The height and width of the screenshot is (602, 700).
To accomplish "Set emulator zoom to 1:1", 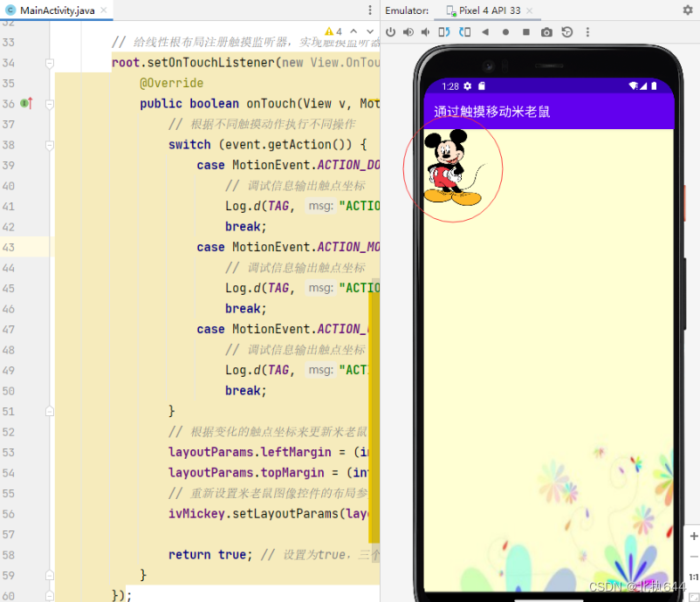I will point(694,577).
